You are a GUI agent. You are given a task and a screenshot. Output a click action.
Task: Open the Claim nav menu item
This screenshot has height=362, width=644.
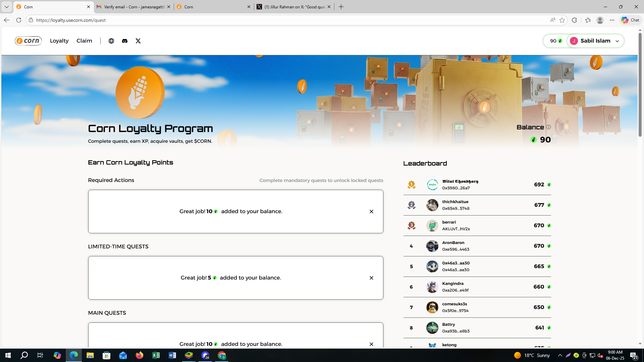(x=84, y=41)
